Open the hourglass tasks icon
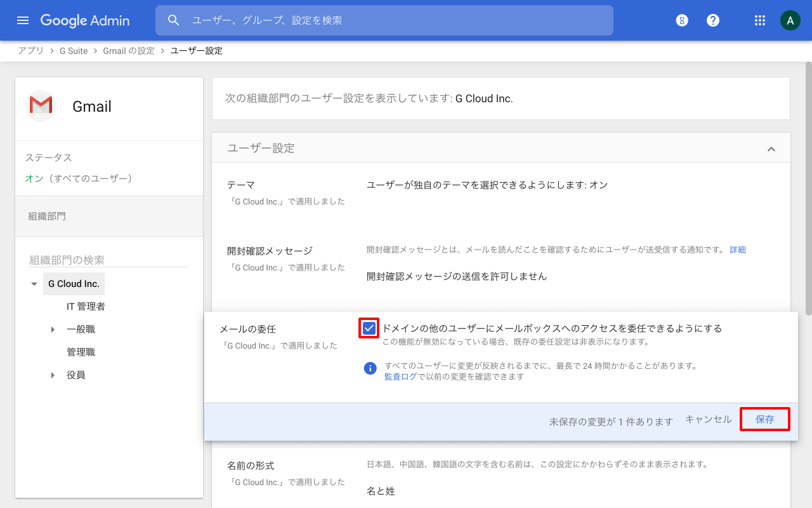 click(x=682, y=20)
